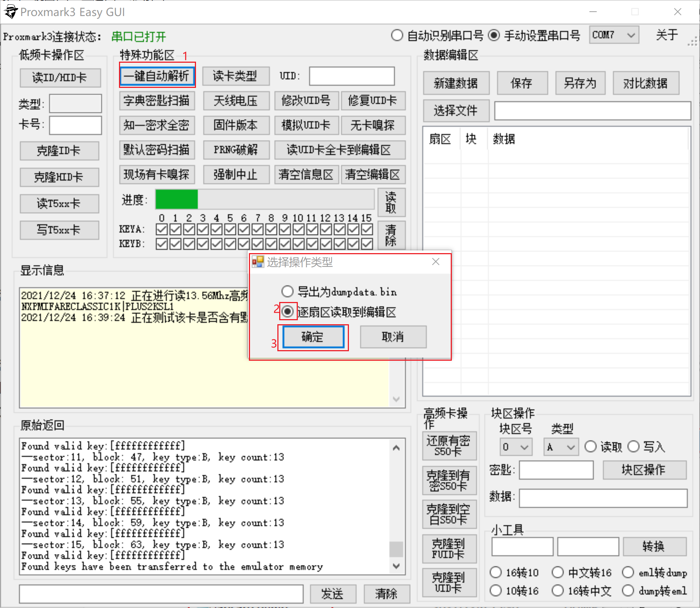This screenshot has height=608, width=700.
Task: Start 字典密匙扫描
Action: pos(157,100)
